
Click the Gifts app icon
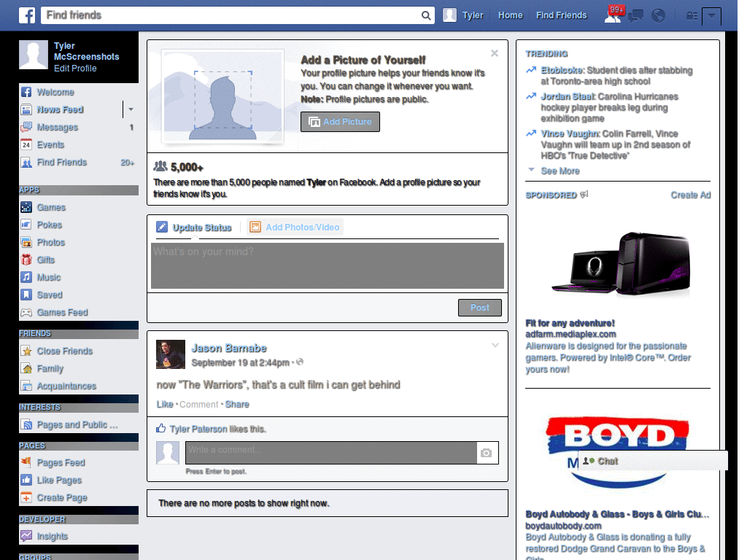(26, 260)
